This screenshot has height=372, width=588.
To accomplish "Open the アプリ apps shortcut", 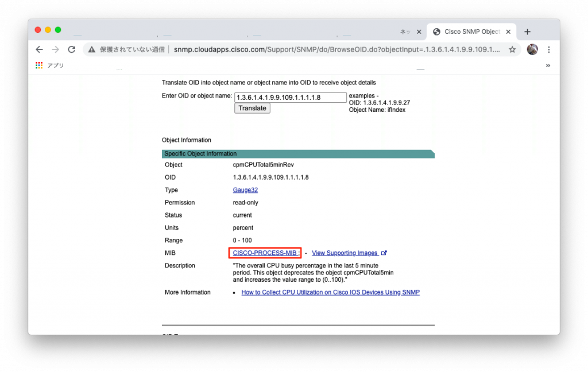I will point(51,65).
